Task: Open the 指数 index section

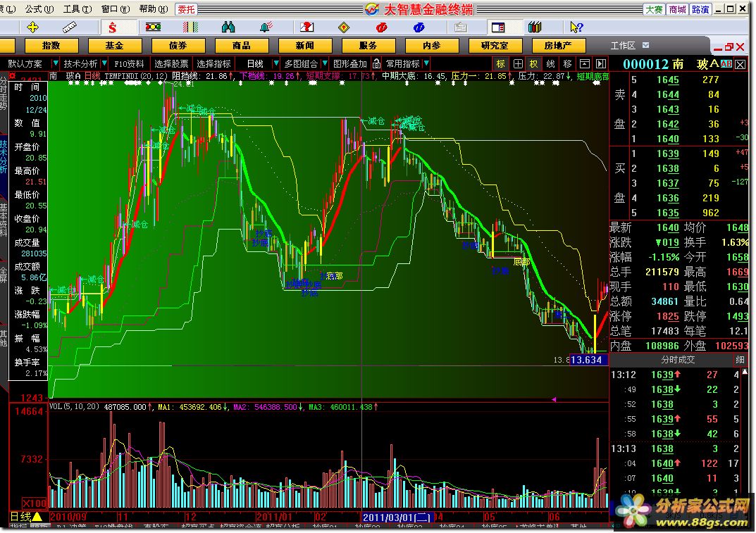Action: point(51,45)
